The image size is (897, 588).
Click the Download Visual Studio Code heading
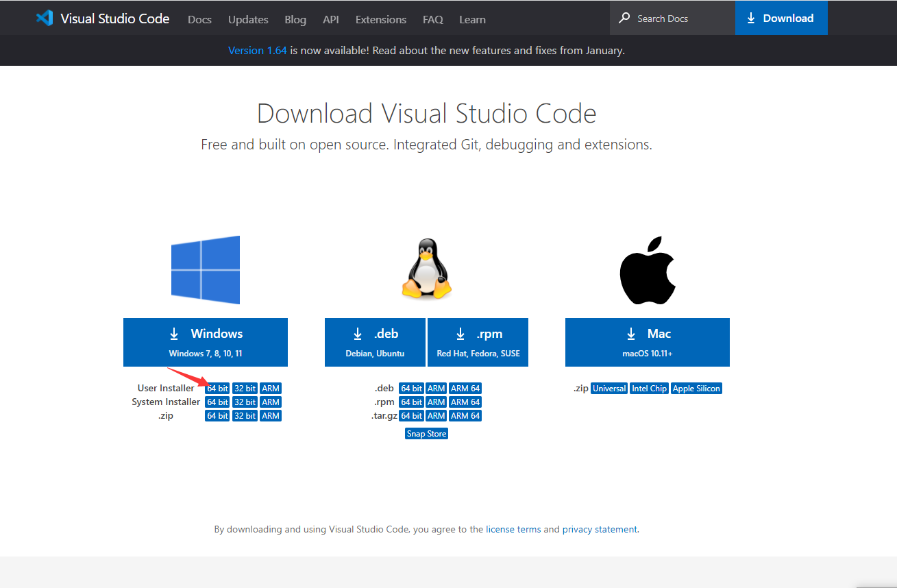426,114
